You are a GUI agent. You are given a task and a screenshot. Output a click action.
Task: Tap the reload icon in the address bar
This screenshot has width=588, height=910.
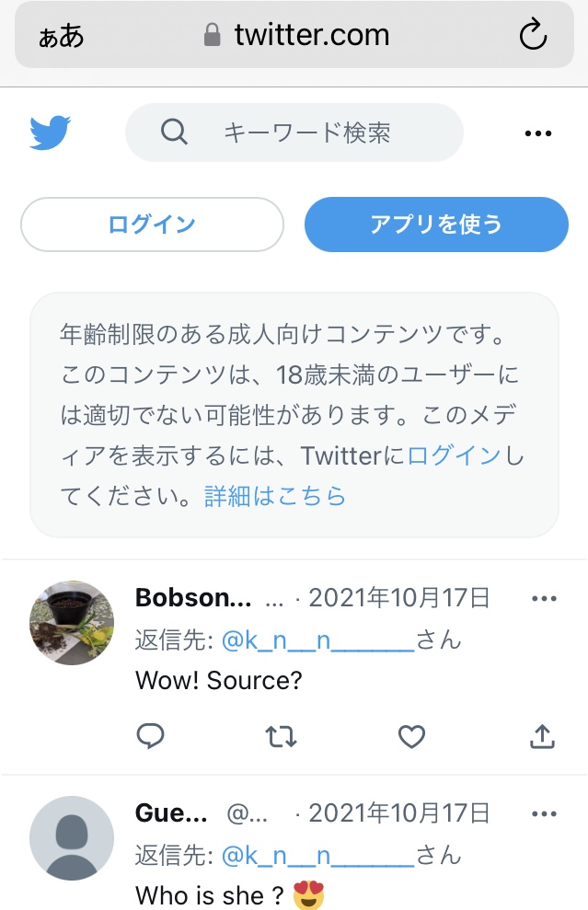coord(533,34)
